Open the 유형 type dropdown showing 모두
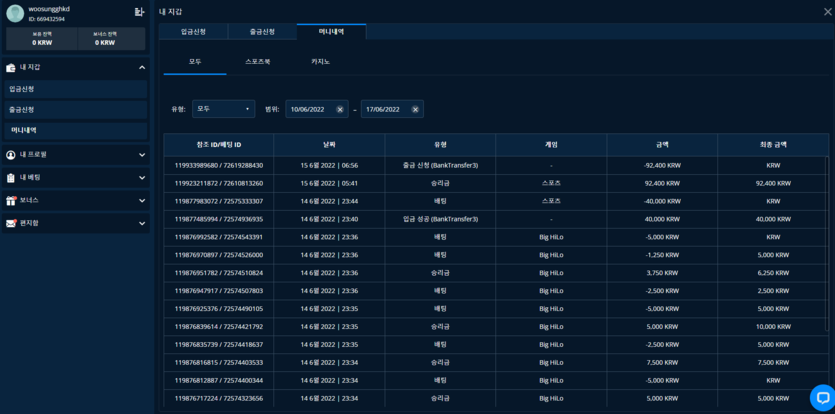835x414 pixels. [224, 109]
